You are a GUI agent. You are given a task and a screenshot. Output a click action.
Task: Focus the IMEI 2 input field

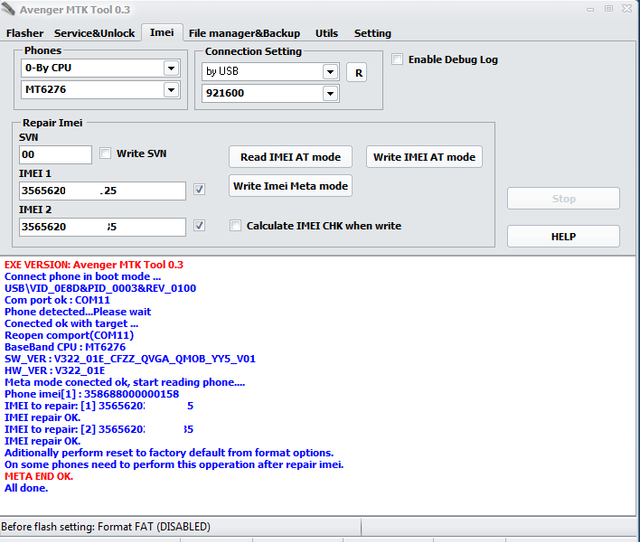(x=102, y=227)
